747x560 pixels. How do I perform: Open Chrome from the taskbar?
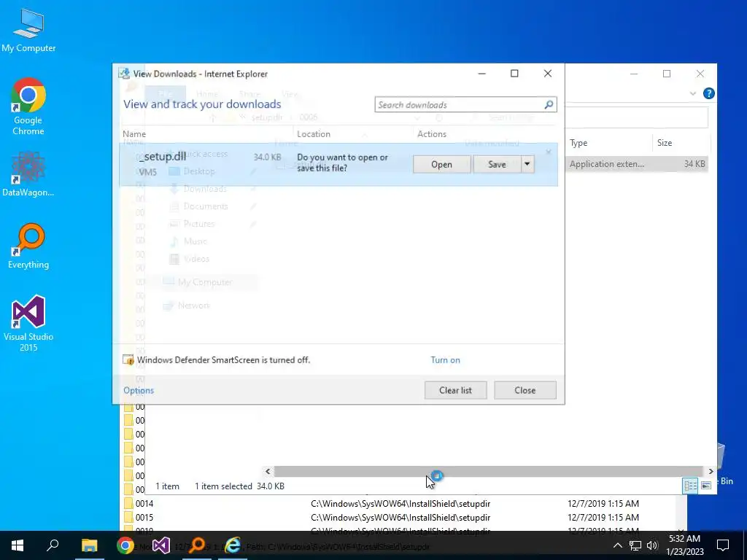pyautogui.click(x=125, y=545)
